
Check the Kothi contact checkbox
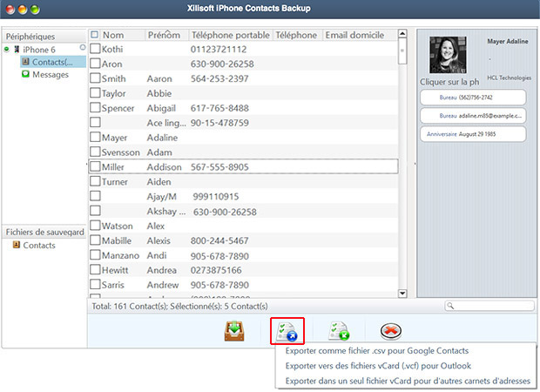(95, 48)
